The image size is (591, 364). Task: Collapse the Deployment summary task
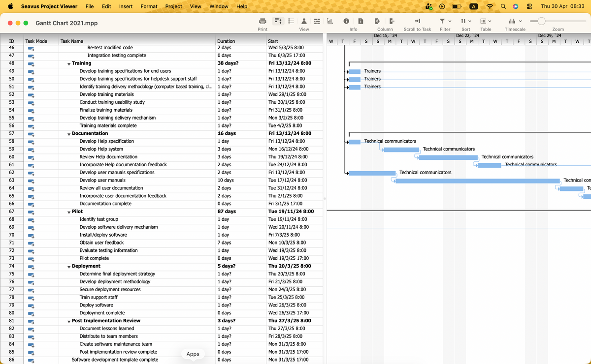click(69, 266)
